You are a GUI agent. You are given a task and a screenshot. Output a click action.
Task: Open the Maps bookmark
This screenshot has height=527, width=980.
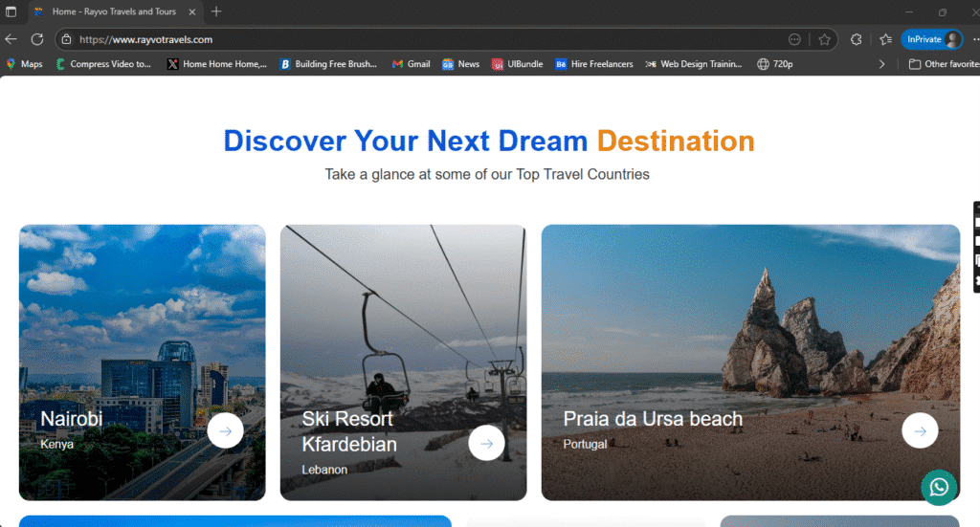(x=24, y=64)
